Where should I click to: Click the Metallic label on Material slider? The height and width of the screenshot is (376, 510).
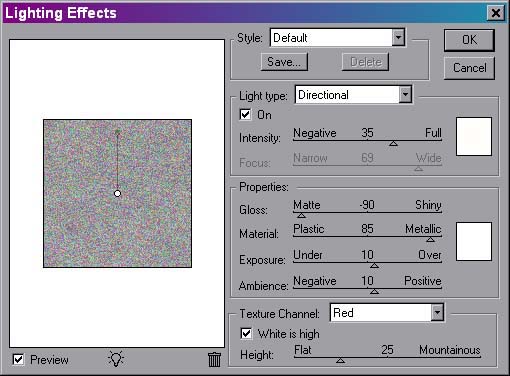(423, 229)
